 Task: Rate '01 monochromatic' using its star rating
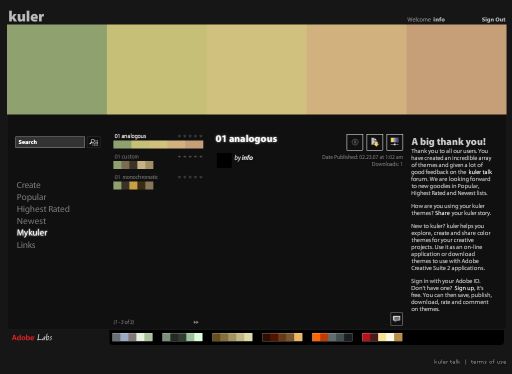pyautogui.click(x=190, y=177)
